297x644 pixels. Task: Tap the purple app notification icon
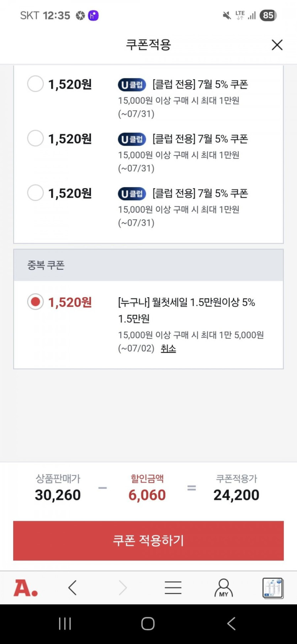[93, 16]
